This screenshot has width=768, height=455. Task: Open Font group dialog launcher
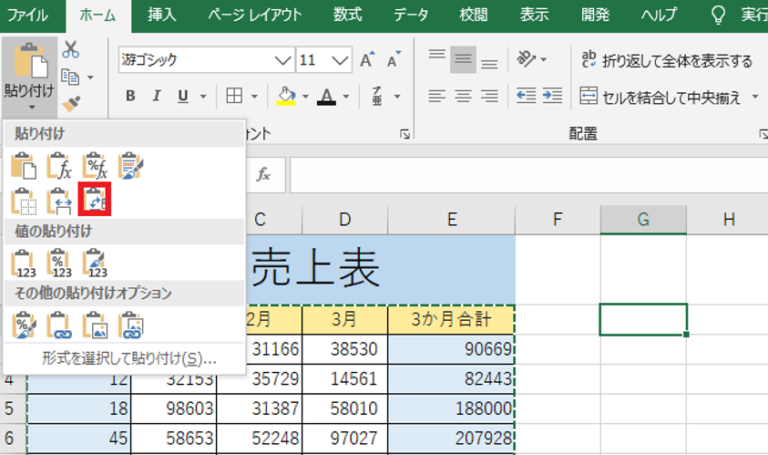pos(405,134)
